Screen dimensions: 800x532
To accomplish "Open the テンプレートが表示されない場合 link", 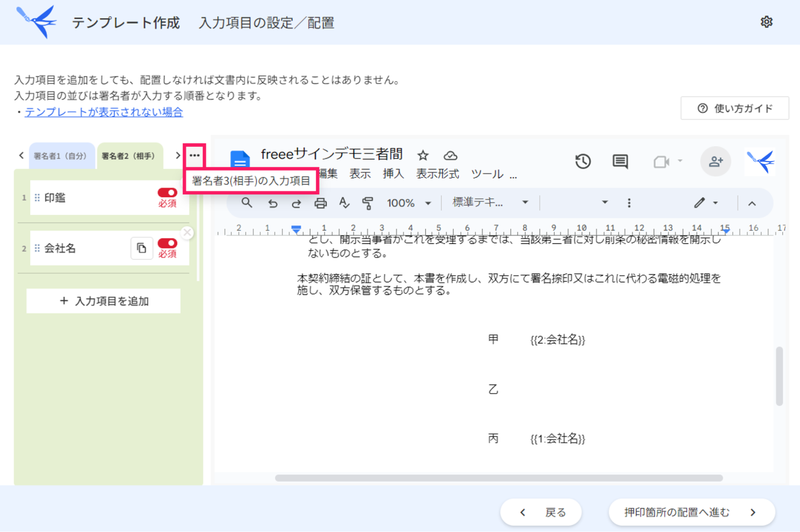I will pyautogui.click(x=104, y=112).
